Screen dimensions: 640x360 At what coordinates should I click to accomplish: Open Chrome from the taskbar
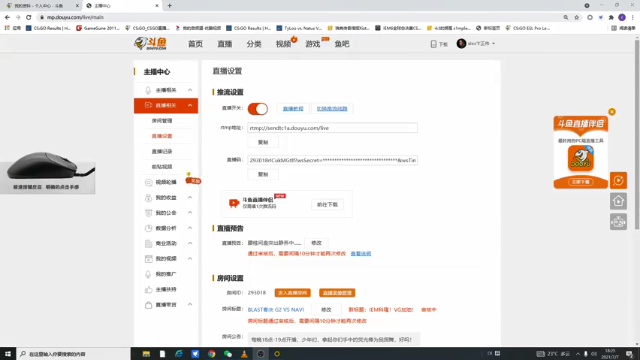tap(211, 354)
